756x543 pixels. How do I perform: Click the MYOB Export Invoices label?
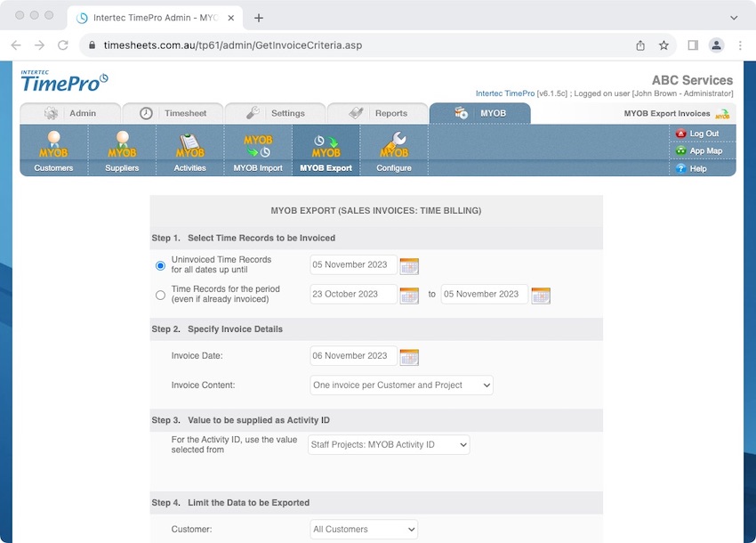667,113
